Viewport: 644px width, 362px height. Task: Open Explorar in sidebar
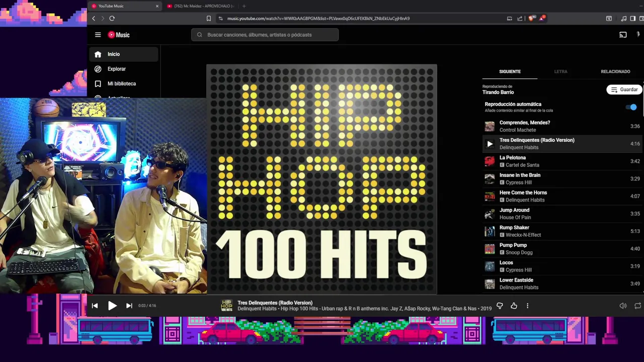pyautogui.click(x=124, y=69)
